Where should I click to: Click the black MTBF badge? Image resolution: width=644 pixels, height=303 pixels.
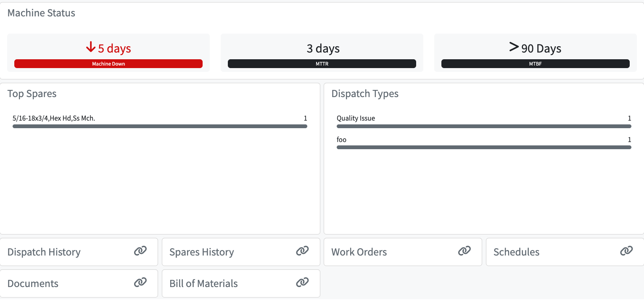pos(536,64)
